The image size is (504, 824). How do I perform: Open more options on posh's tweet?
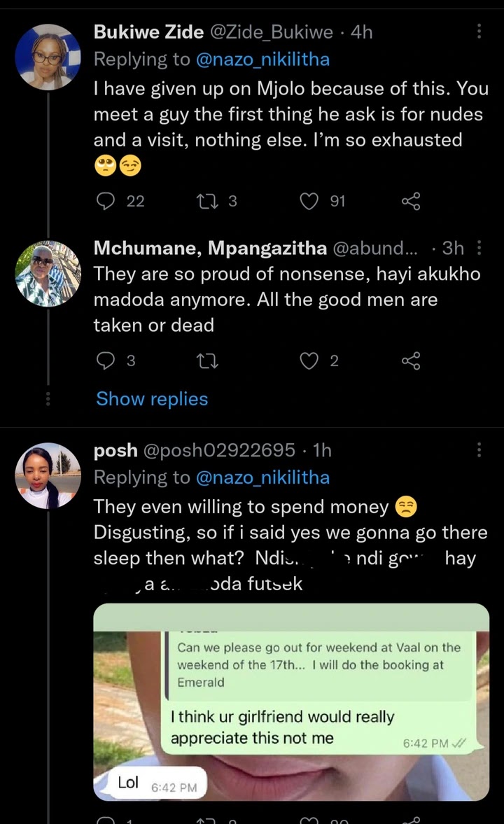[479, 449]
